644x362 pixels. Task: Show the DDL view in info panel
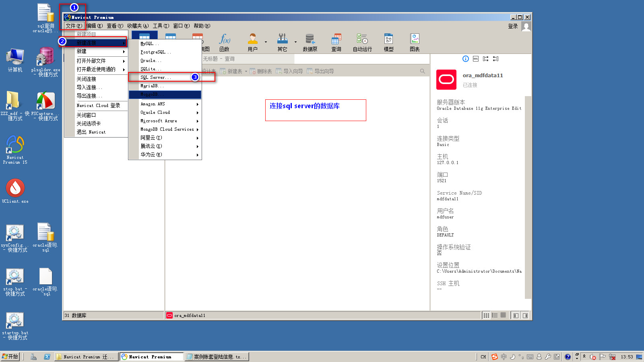click(476, 59)
